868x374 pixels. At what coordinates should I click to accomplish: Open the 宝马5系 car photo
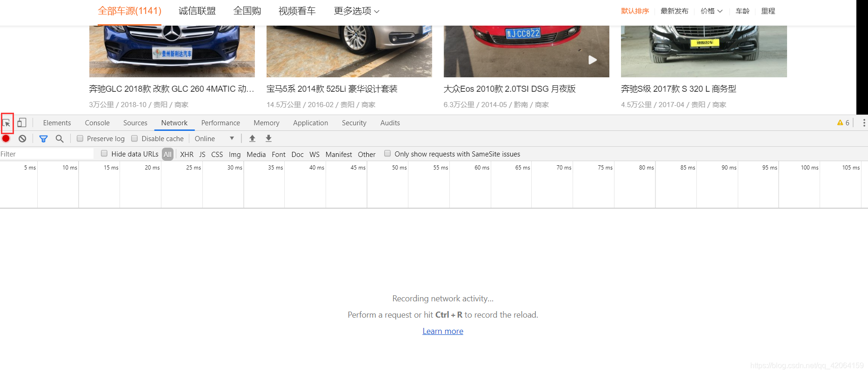(349, 51)
